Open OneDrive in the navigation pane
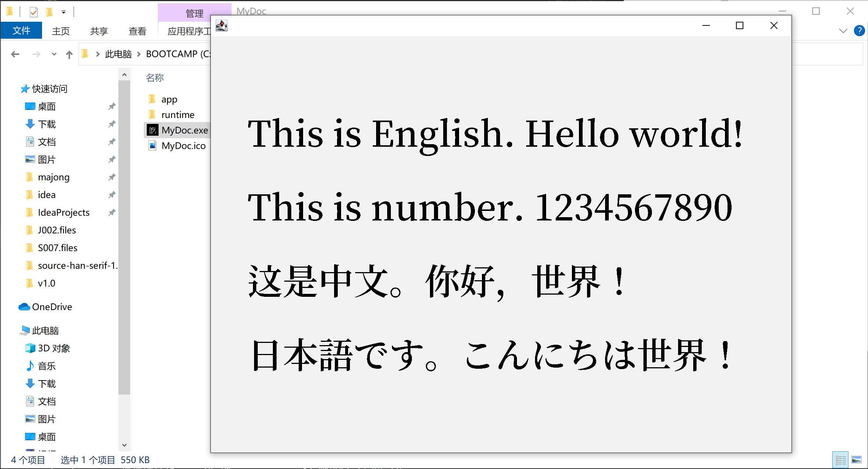 pyautogui.click(x=52, y=307)
